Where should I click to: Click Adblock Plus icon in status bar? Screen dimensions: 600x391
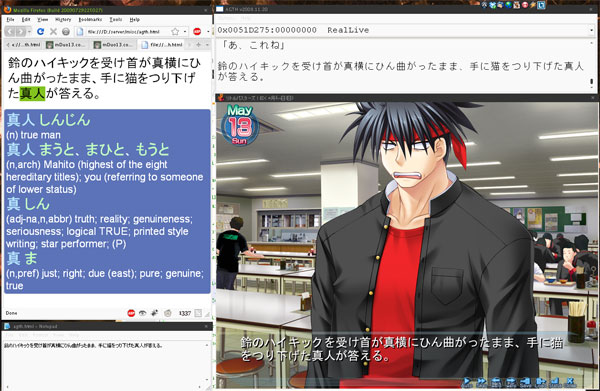tap(131, 313)
